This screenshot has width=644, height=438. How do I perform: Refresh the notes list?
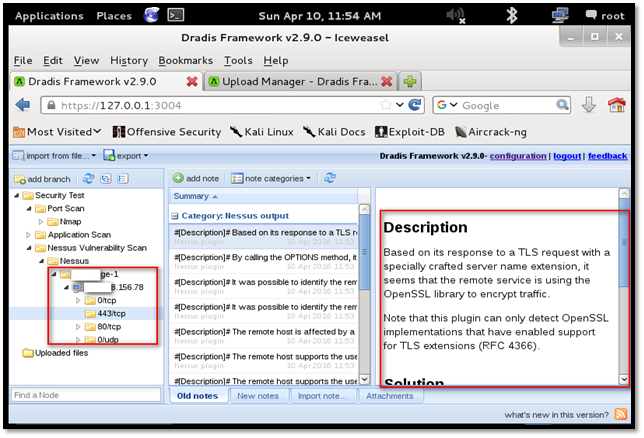[x=329, y=178]
